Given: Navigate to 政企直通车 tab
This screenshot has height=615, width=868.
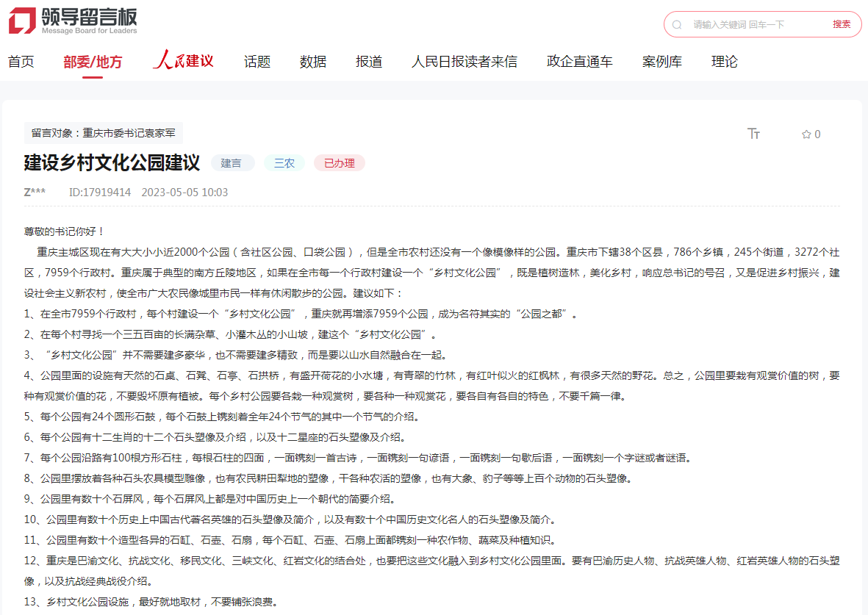Looking at the screenshot, I should point(579,62).
